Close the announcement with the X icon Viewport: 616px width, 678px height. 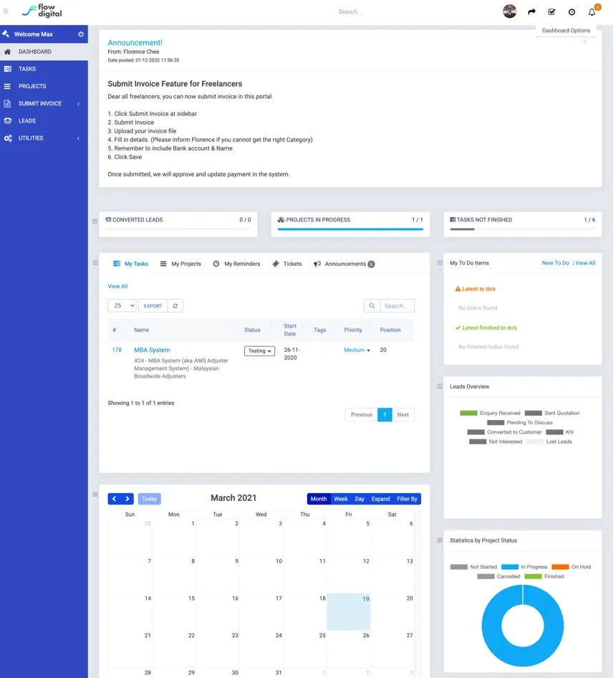584,41
